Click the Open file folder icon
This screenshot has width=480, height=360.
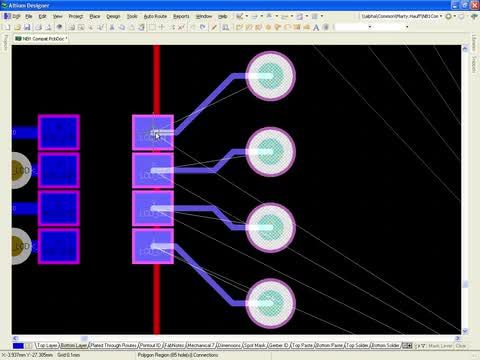(x=17, y=27)
